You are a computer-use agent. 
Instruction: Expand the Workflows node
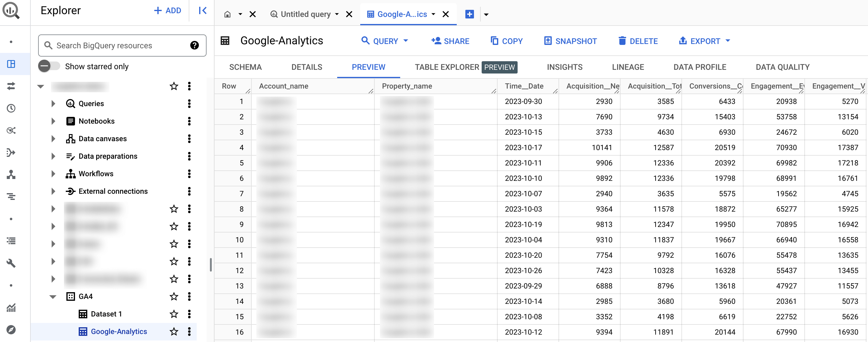pos(53,174)
